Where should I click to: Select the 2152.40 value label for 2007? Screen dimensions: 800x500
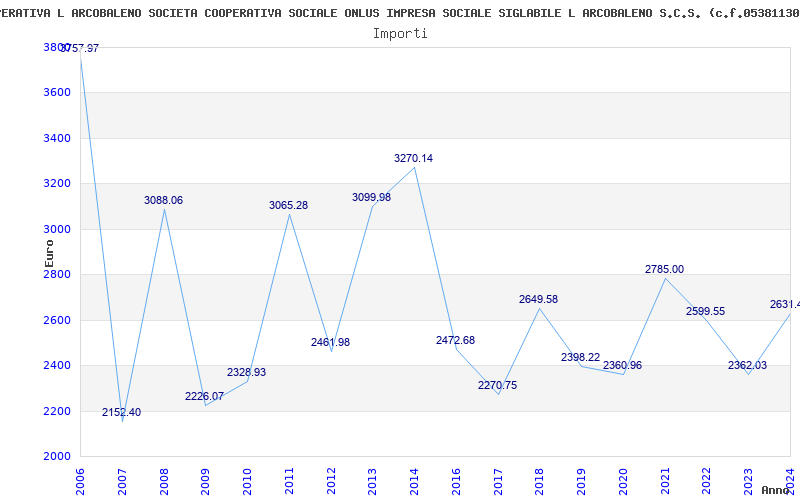coord(122,412)
